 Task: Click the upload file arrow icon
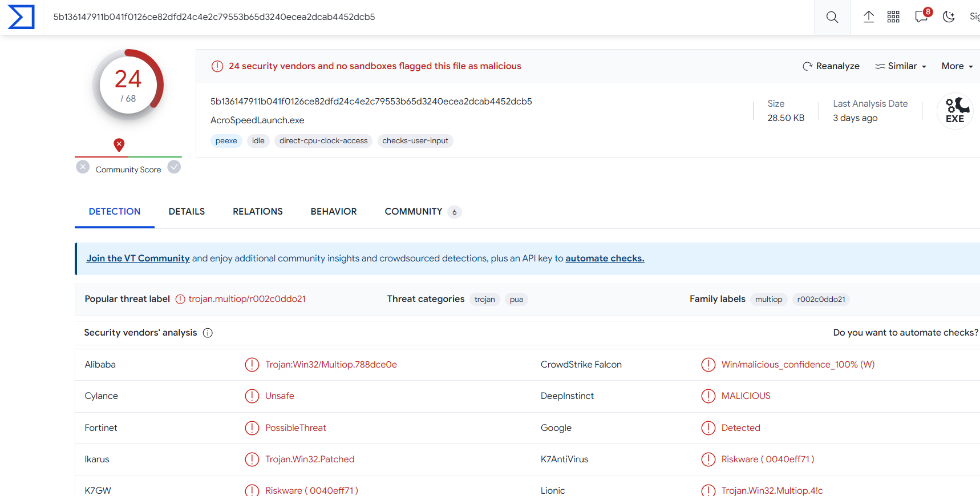[x=868, y=17]
